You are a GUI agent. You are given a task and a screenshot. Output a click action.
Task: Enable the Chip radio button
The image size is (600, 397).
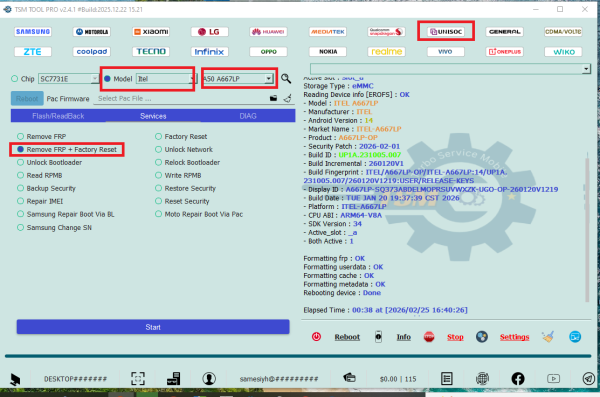[x=15, y=78]
